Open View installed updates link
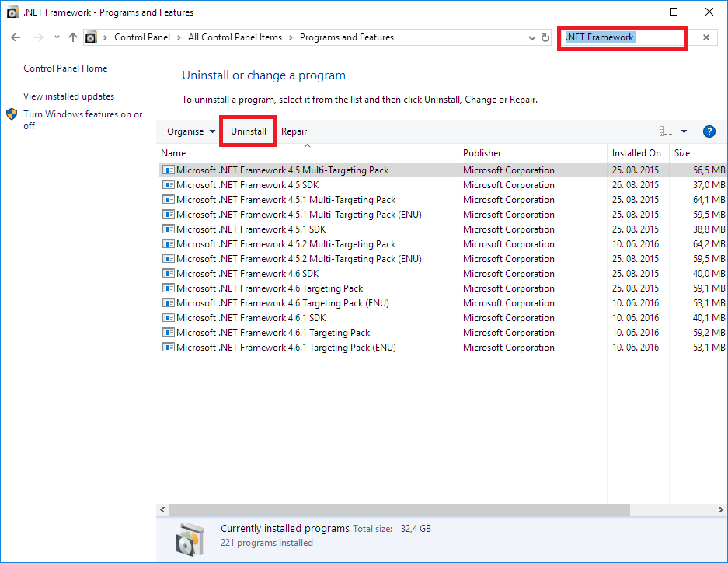This screenshot has height=563, width=728. (x=68, y=96)
